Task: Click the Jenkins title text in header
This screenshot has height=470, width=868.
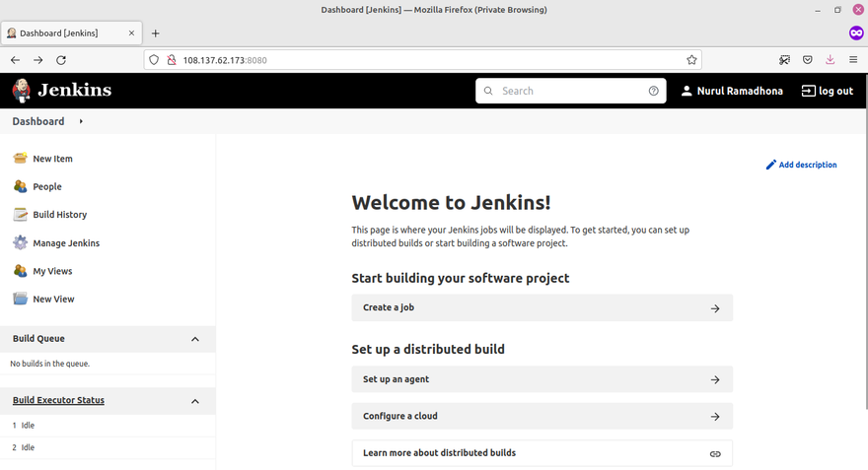Action: pos(75,90)
